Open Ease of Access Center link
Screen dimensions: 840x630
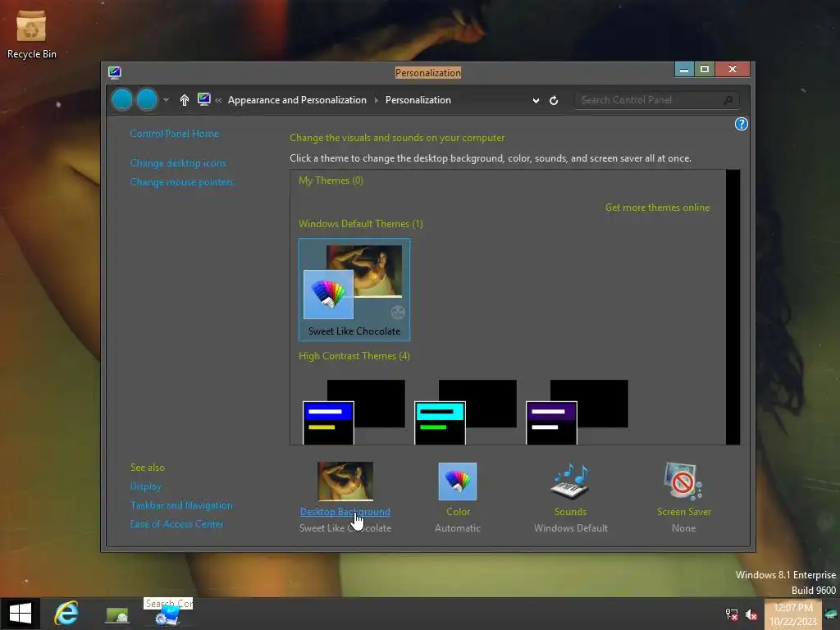tap(177, 524)
